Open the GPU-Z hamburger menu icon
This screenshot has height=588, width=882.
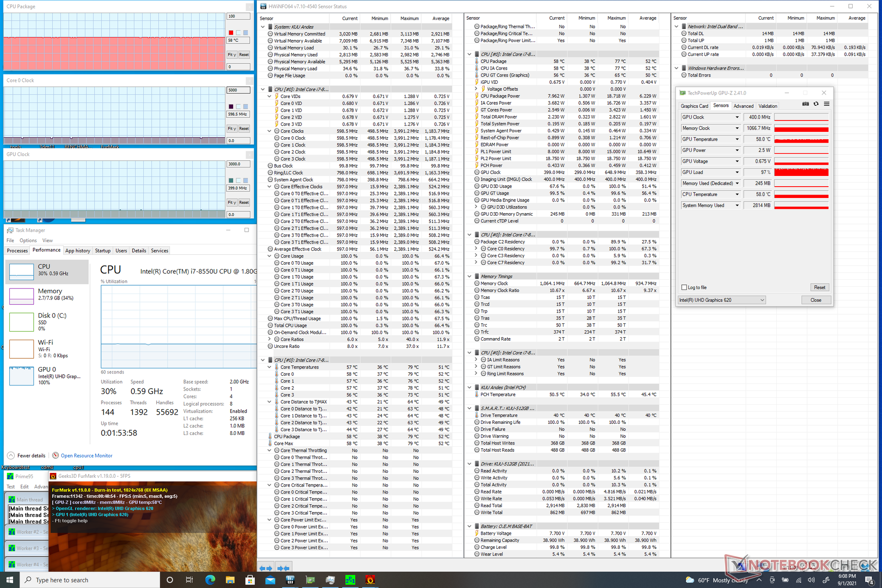pyautogui.click(x=827, y=104)
